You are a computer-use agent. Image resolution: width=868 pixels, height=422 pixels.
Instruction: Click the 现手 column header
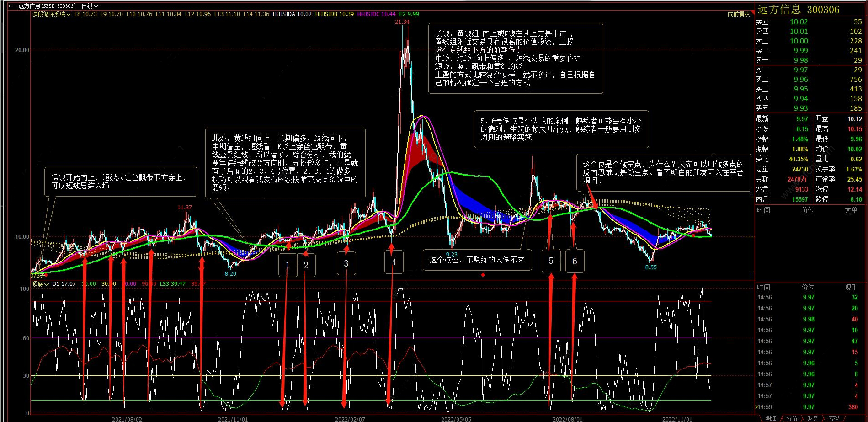click(851, 287)
